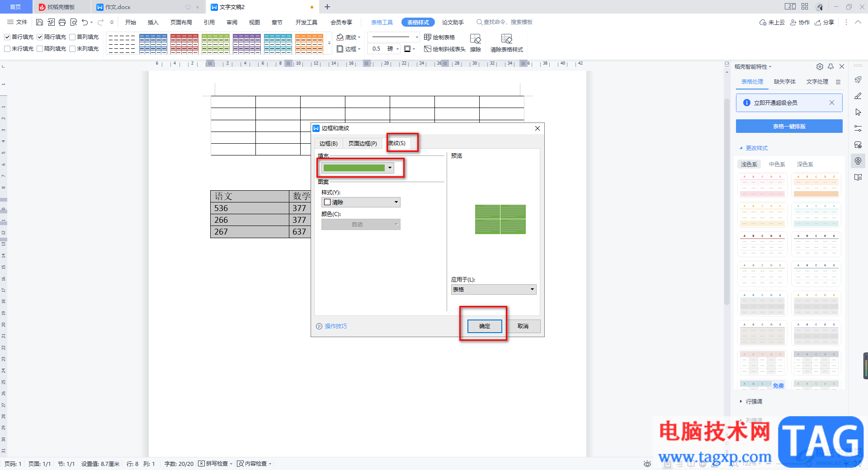The height and width of the screenshot is (470, 868).
Task: Enable 末列填充 checkbox
Action: tap(72, 49)
